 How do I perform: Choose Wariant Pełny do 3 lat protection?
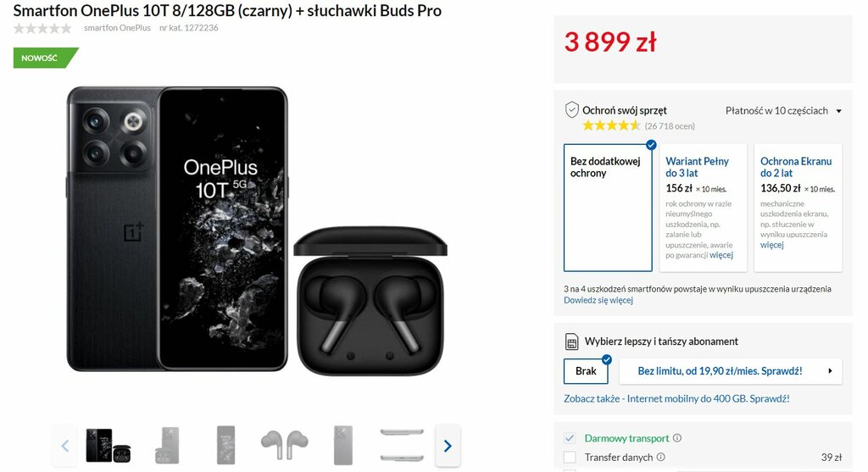point(703,208)
